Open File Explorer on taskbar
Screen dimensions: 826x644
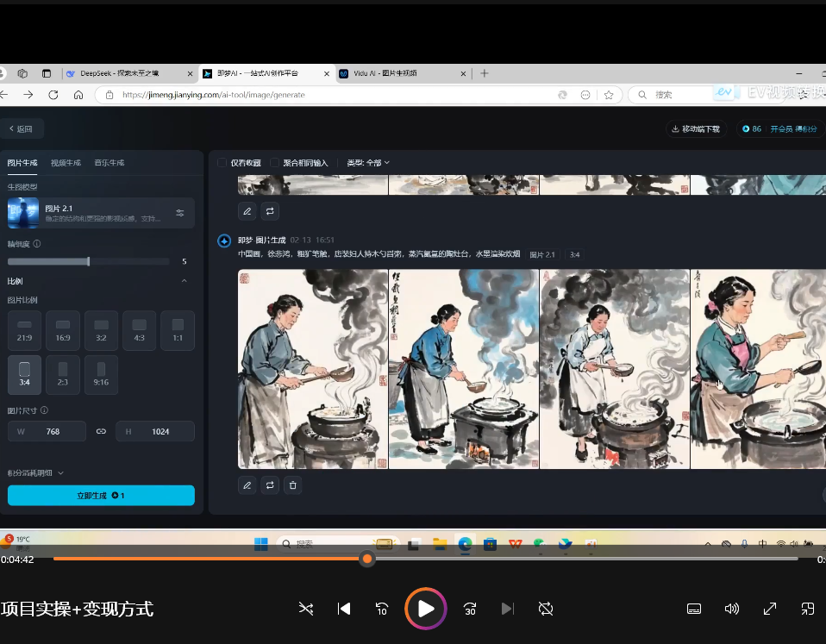click(440, 544)
